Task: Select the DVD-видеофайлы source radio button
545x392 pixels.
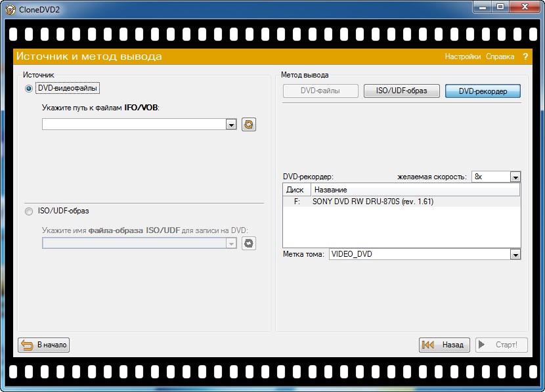Action: coord(29,89)
